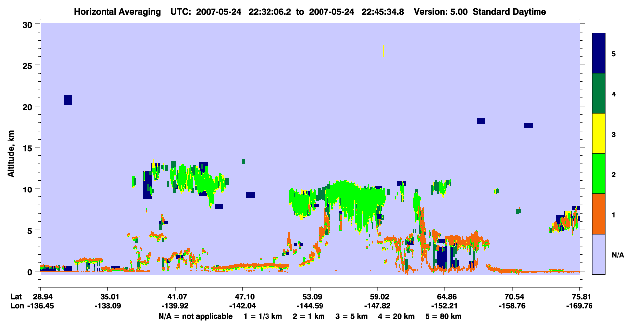Click longitude value -136.45
This screenshot has width=644, height=330.
(x=40, y=306)
